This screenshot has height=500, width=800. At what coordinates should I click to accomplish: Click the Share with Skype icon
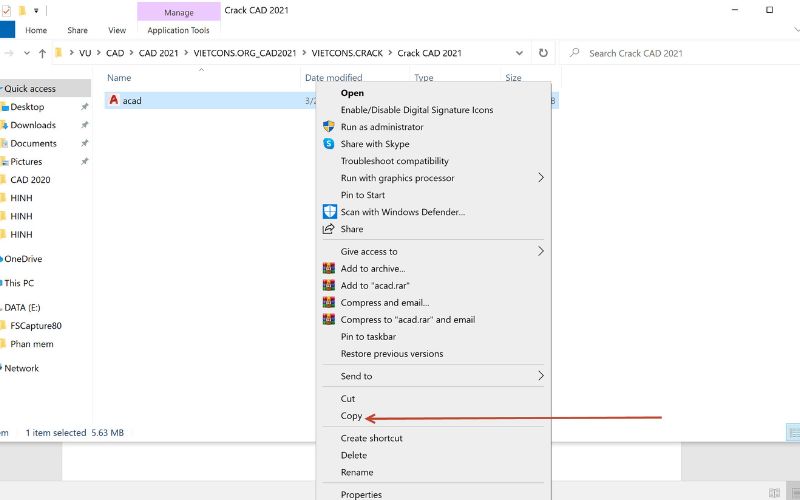tap(329, 144)
